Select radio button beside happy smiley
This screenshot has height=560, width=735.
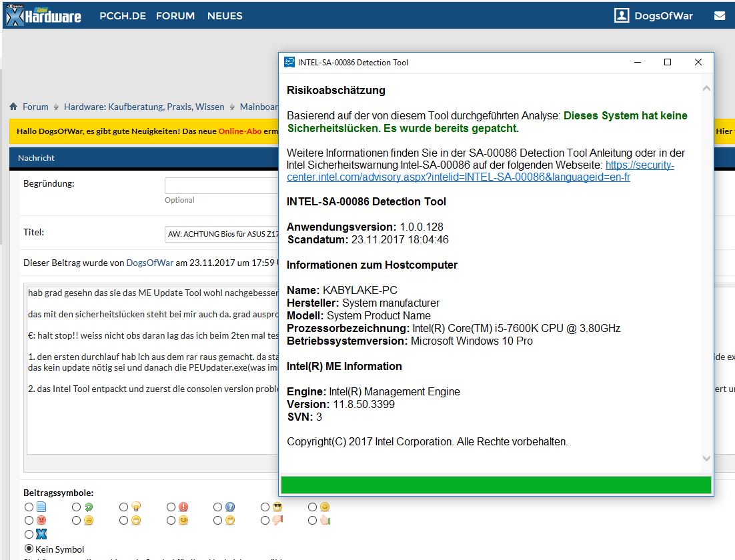pyautogui.click(x=313, y=507)
